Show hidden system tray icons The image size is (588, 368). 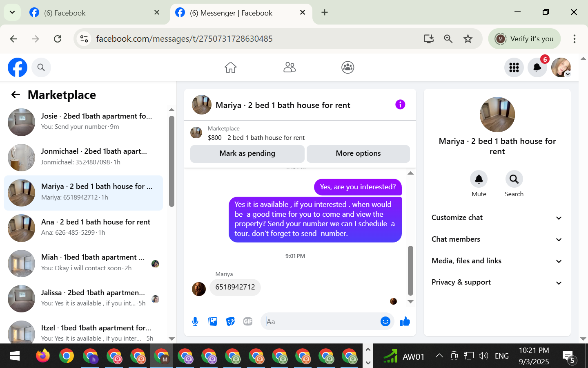[439, 356]
